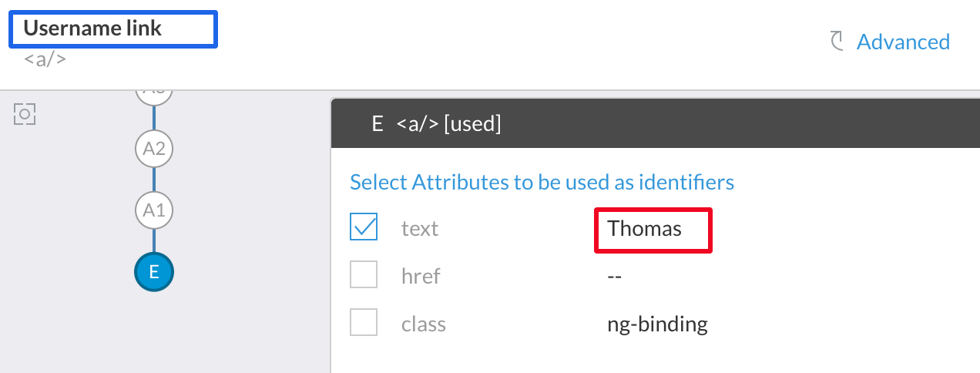The height and width of the screenshot is (373, 980).
Task: Click the class attribute label
Action: [x=424, y=324]
